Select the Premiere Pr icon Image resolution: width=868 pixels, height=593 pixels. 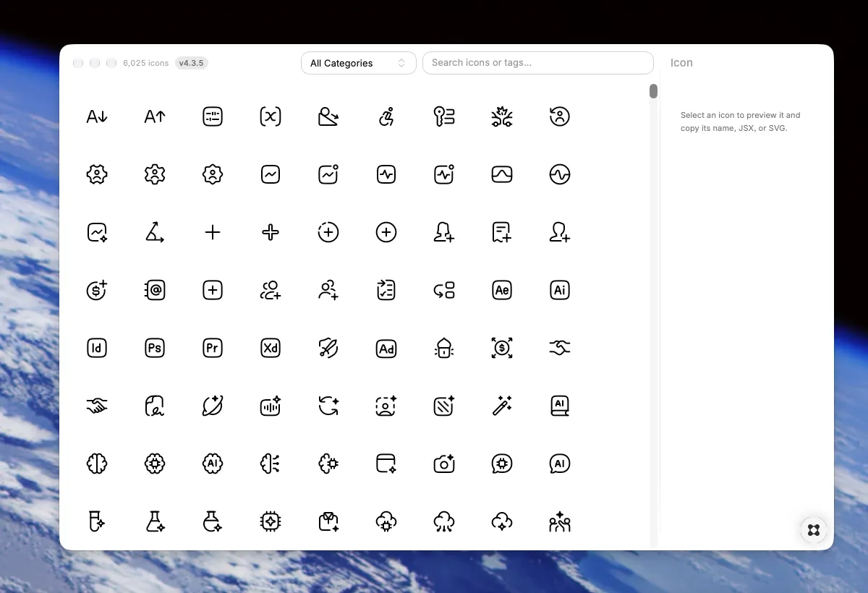pos(213,348)
